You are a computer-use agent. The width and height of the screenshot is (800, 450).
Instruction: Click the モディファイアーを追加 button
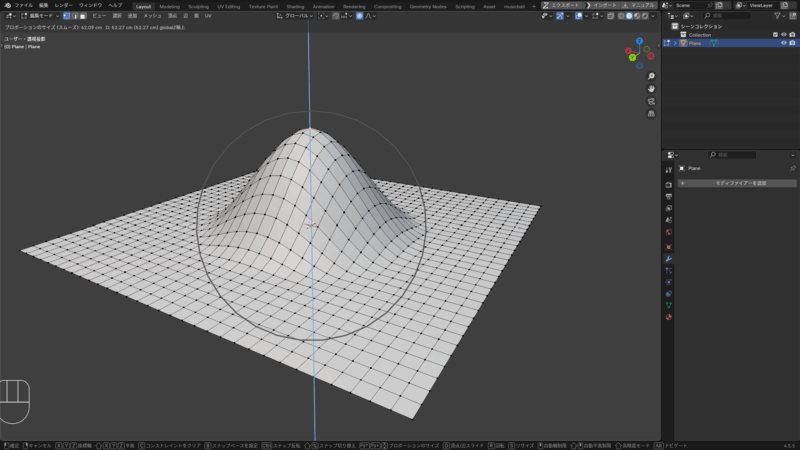[x=736, y=183]
